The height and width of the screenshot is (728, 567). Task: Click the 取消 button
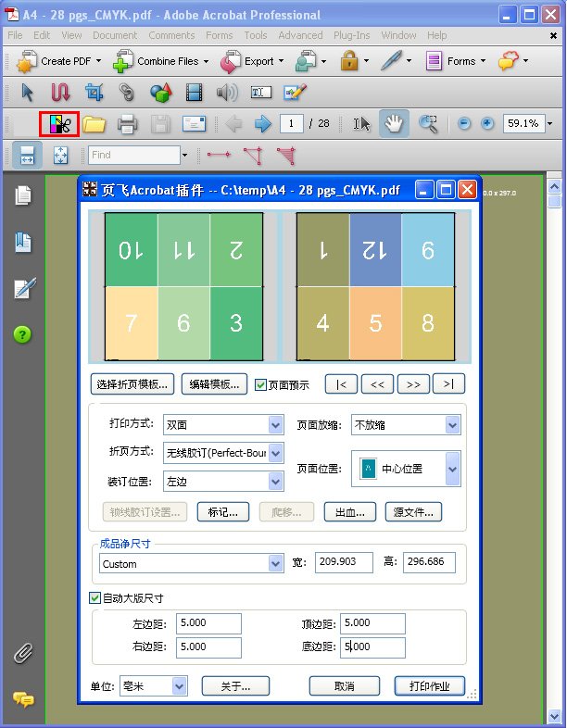click(344, 685)
